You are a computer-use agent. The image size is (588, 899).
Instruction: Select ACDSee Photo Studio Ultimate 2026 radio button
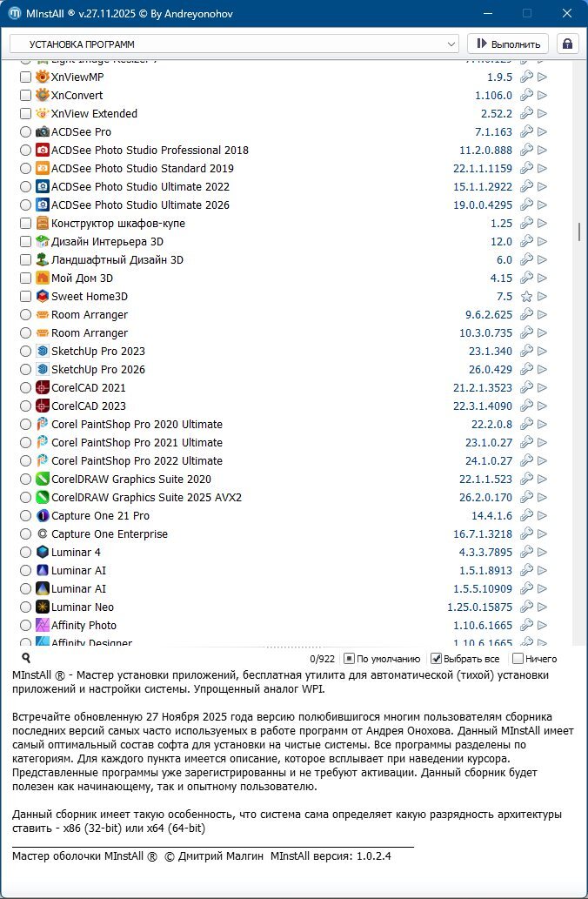pyautogui.click(x=25, y=205)
